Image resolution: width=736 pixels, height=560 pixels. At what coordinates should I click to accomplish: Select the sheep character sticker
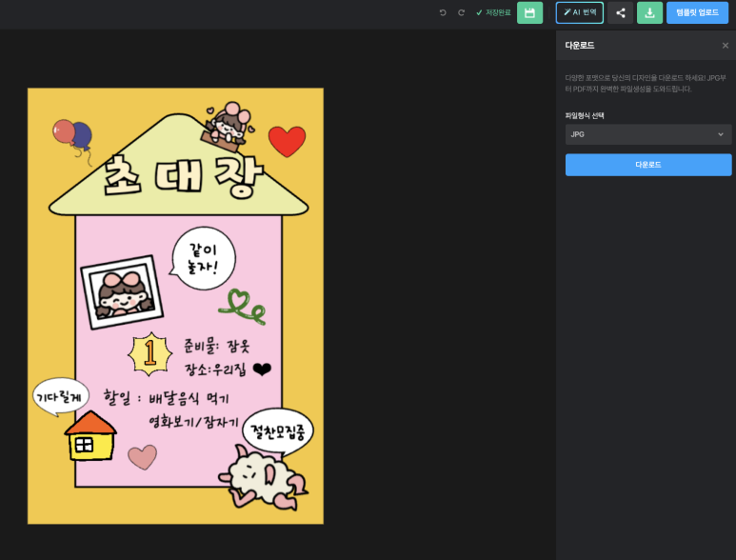(x=264, y=479)
